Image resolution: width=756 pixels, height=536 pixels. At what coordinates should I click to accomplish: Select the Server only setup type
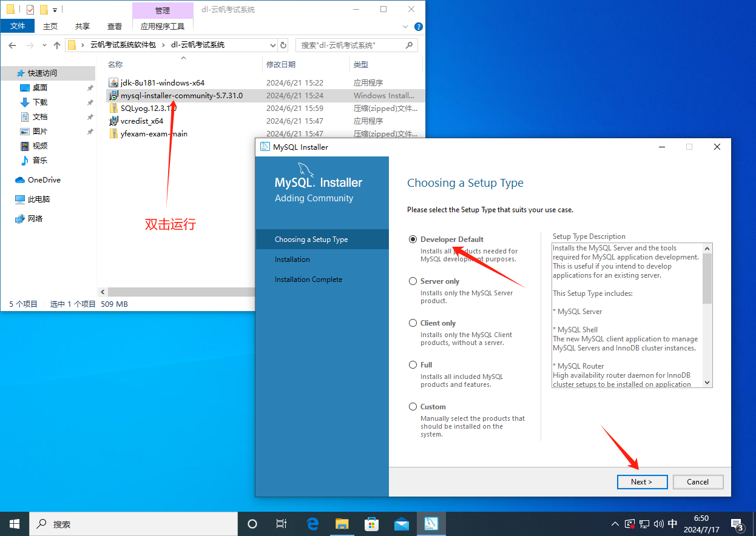(413, 281)
